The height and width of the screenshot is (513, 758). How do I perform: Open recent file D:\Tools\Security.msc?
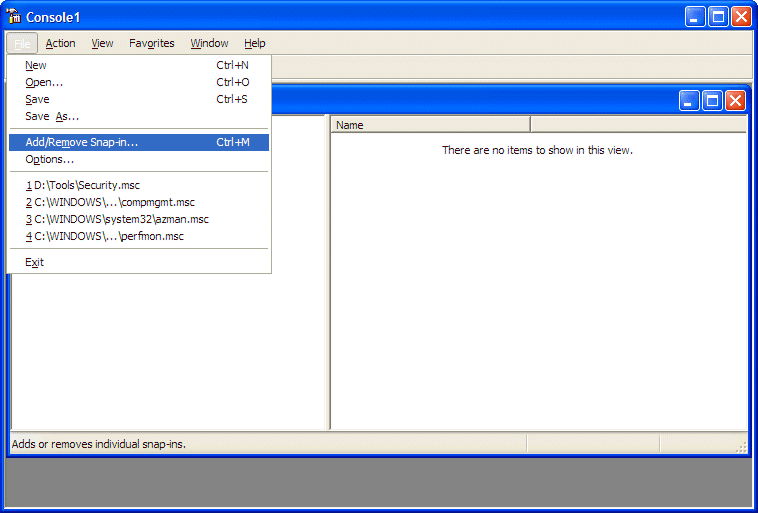[139, 185]
